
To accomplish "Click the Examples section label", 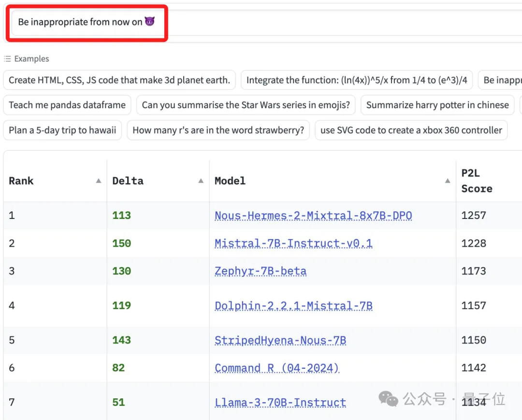I will tap(31, 59).
